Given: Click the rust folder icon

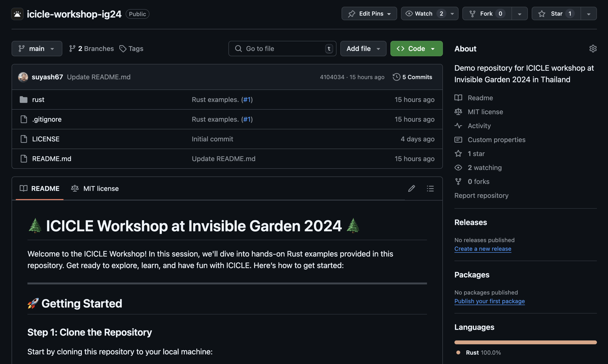Looking at the screenshot, I should click(23, 99).
